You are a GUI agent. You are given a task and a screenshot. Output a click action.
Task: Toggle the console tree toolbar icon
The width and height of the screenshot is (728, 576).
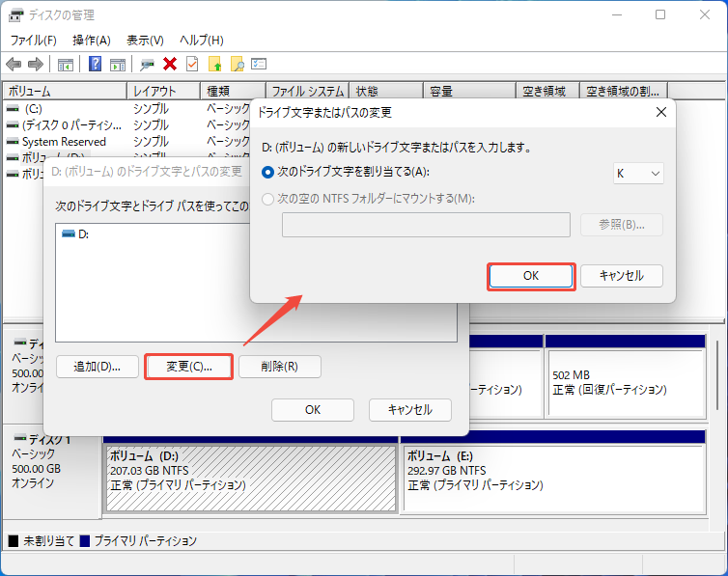[x=65, y=65]
